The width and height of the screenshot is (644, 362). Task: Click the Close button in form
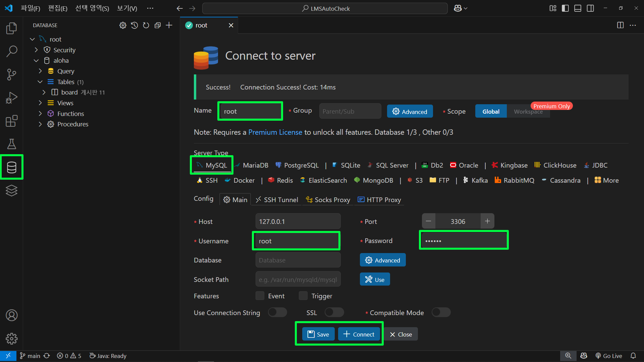coord(401,334)
